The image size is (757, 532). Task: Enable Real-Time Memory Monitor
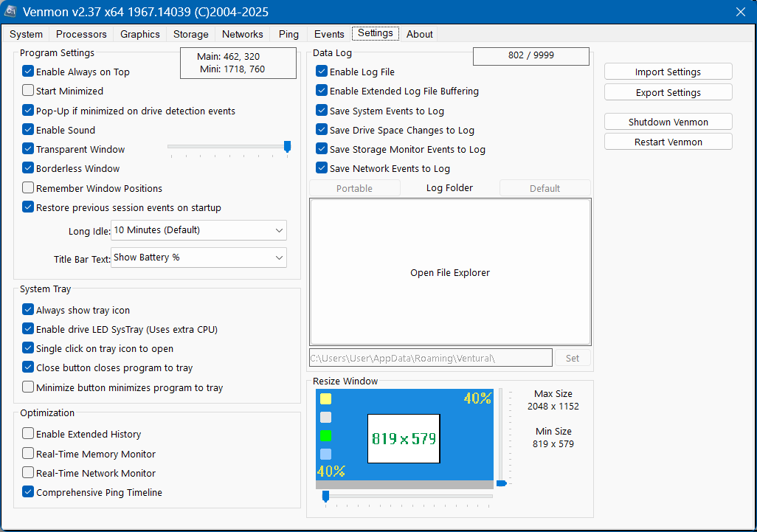pyautogui.click(x=28, y=454)
